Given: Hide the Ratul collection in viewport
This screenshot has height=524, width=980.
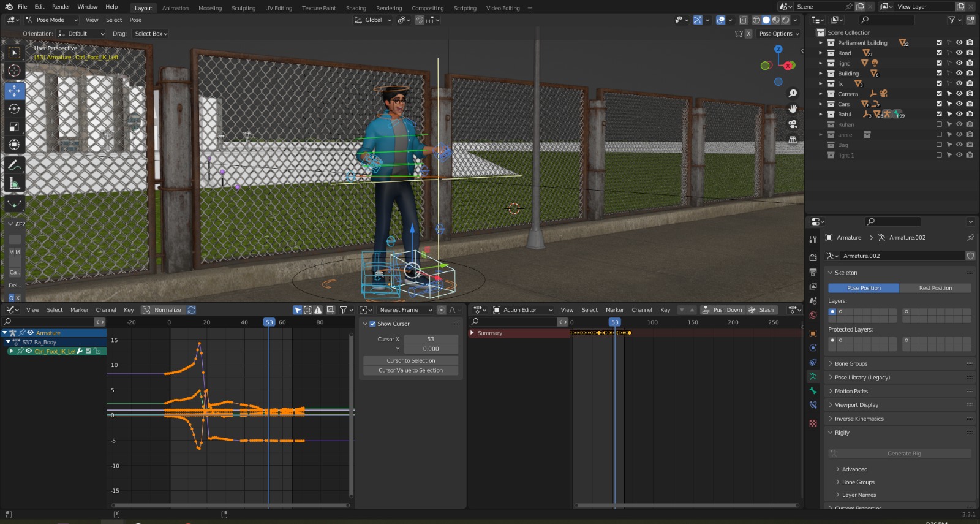Looking at the screenshot, I should 959,115.
